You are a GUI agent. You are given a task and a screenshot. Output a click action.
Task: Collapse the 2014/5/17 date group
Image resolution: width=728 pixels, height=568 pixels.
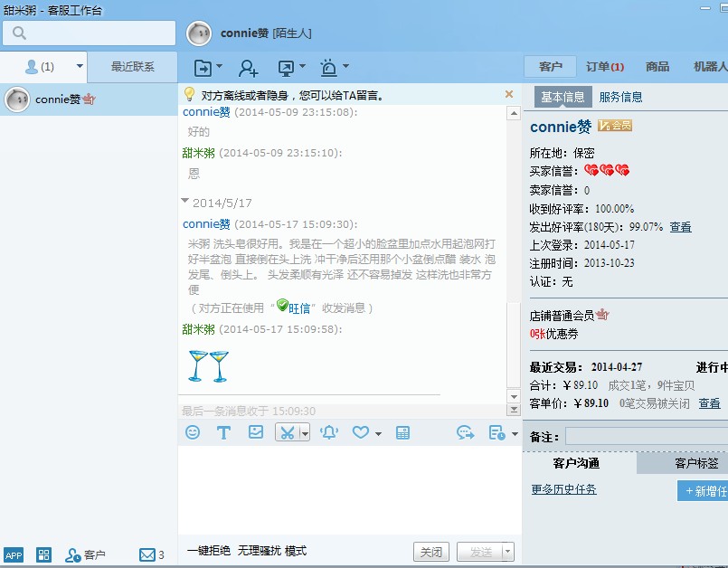pos(184,201)
